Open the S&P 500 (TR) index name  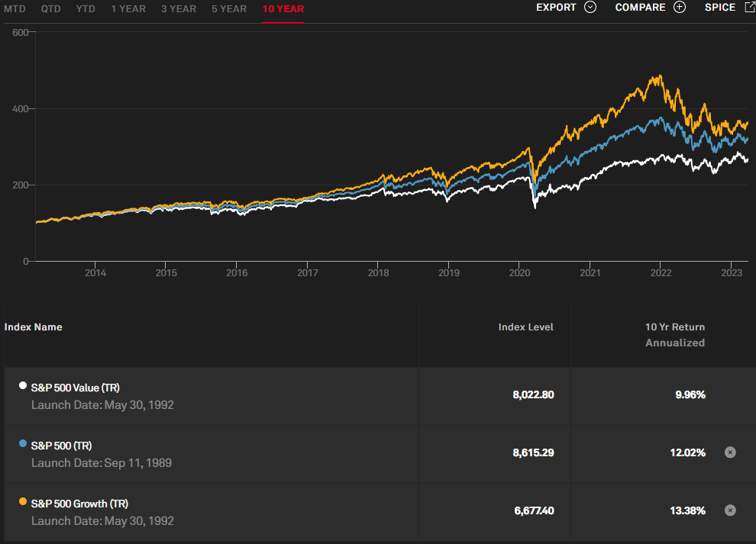[61, 446]
